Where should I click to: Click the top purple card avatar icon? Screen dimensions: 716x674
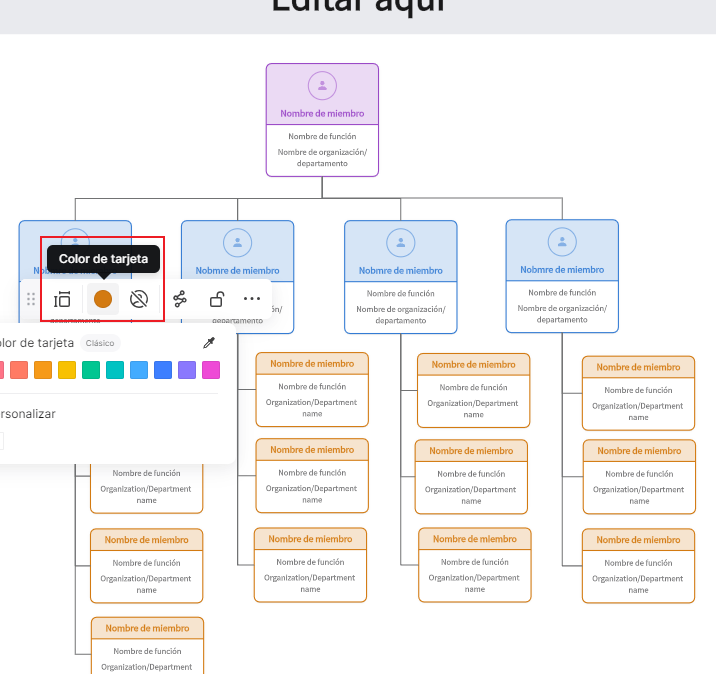point(322,86)
